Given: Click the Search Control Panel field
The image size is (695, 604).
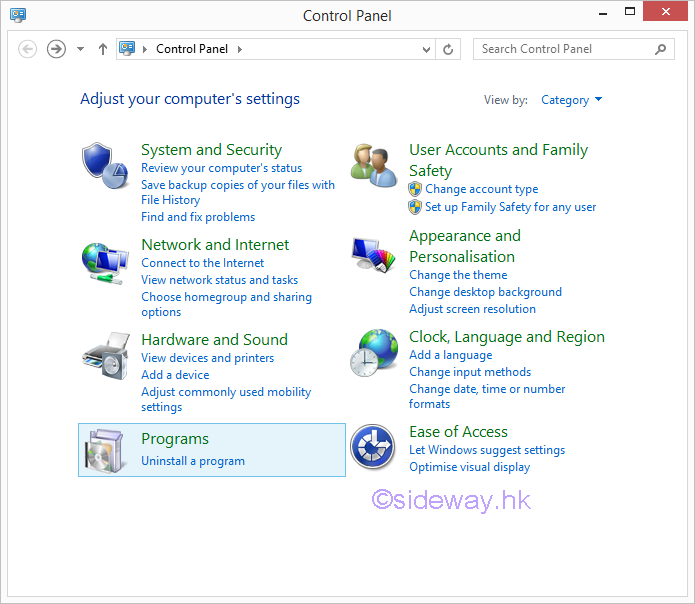Looking at the screenshot, I should 565,49.
